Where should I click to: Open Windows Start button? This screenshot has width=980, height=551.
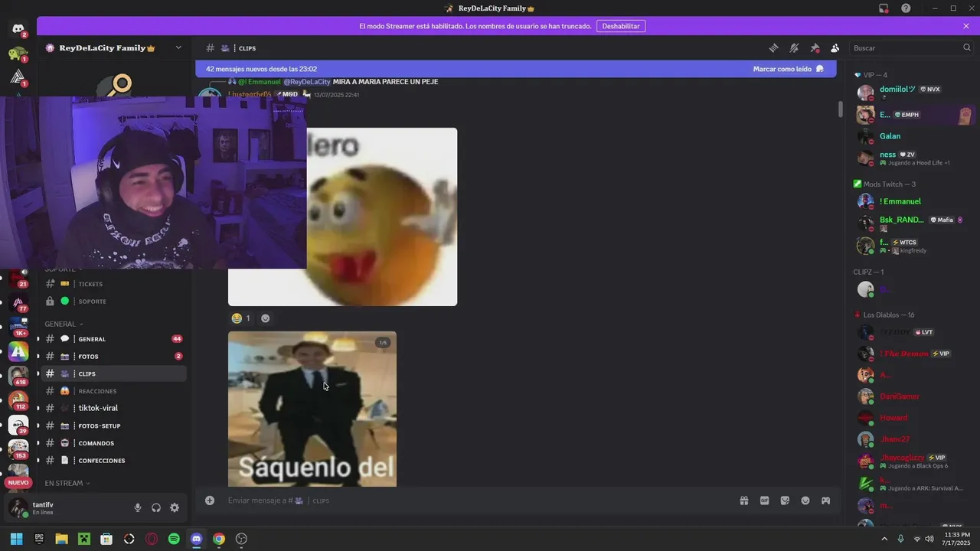click(16, 539)
